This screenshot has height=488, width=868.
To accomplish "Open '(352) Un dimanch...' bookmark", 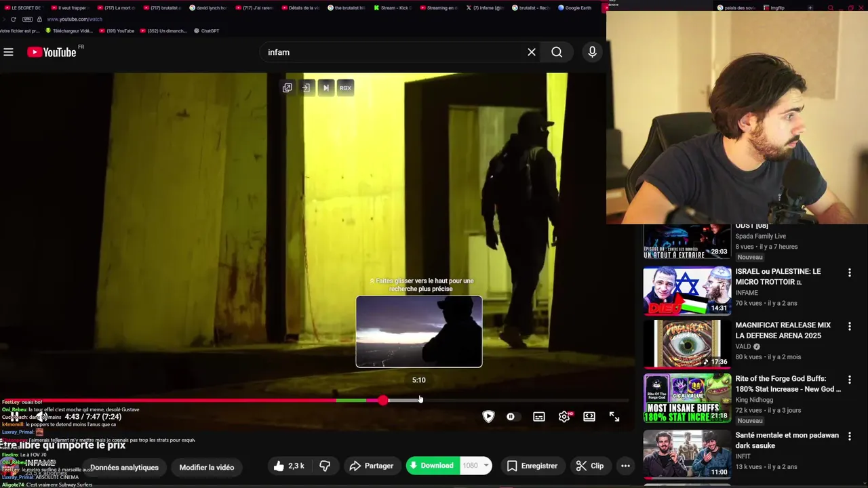I will (163, 30).
